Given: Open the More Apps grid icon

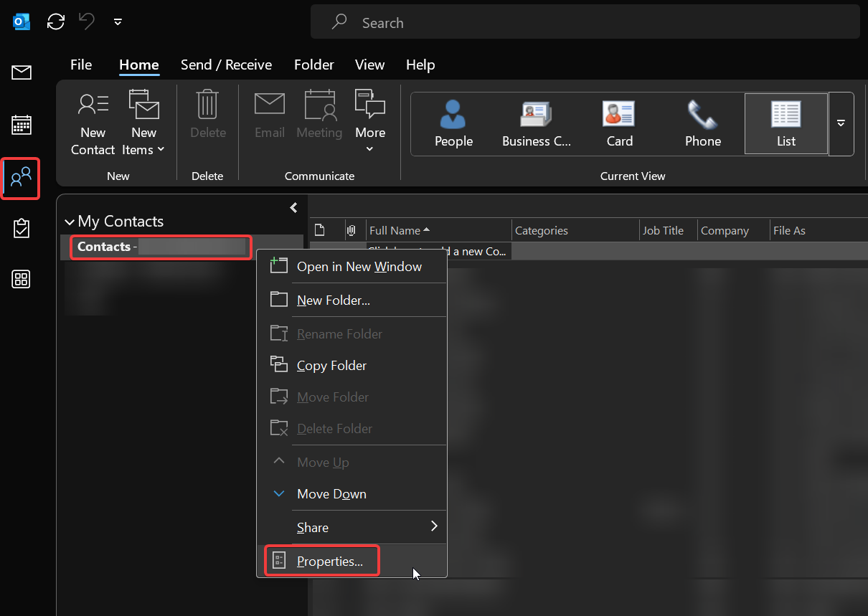Looking at the screenshot, I should 22,280.
